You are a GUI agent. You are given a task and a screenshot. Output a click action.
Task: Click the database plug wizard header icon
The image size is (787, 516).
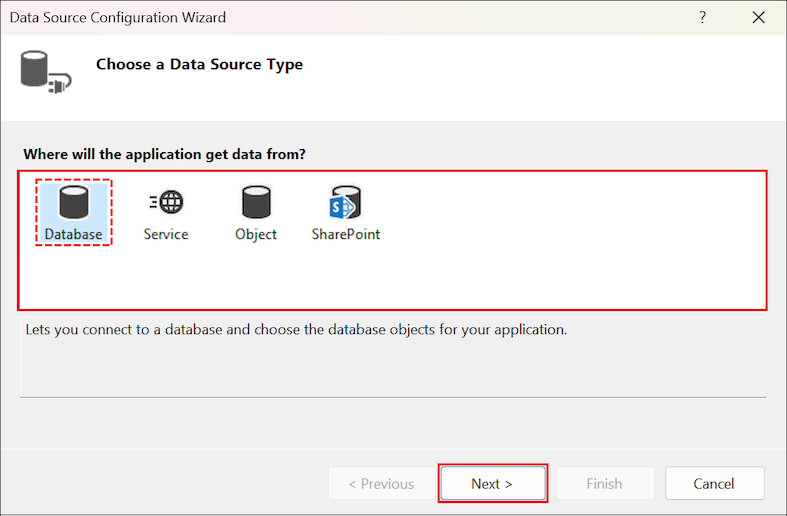pyautogui.click(x=42, y=73)
